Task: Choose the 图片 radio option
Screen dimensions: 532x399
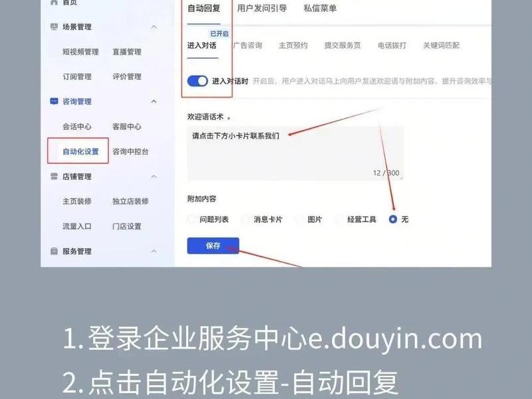Action: click(x=299, y=219)
